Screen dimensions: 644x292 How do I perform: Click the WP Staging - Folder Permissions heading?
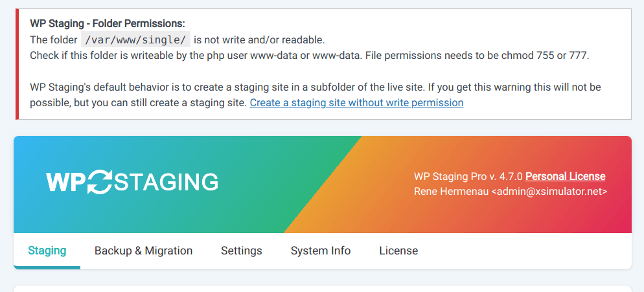point(108,23)
